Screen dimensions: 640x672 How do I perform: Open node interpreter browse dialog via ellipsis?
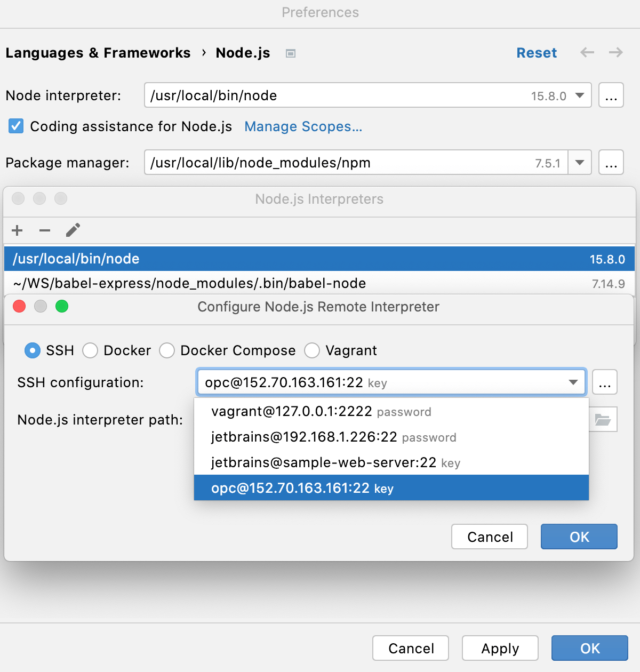[611, 95]
